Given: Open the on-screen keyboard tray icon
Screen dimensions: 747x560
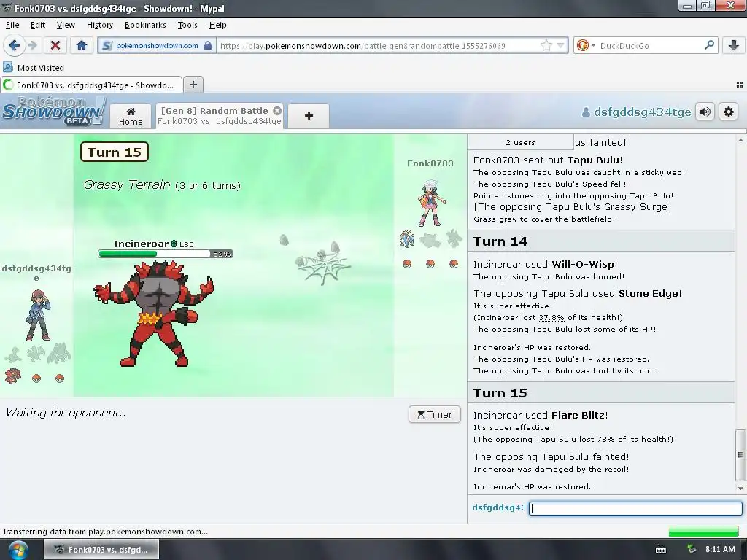Looking at the screenshot, I should [661, 550].
